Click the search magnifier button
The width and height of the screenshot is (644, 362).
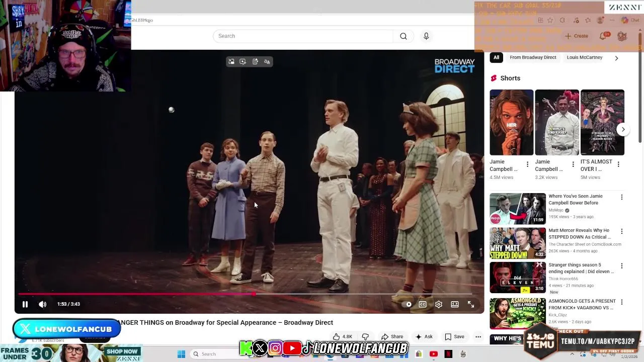[x=404, y=36]
